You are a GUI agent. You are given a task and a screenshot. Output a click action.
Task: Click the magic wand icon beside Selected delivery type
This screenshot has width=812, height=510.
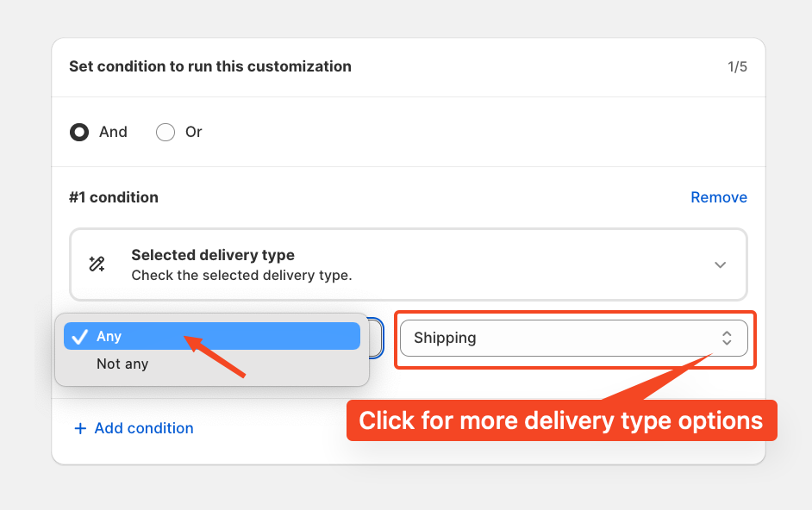[97, 264]
